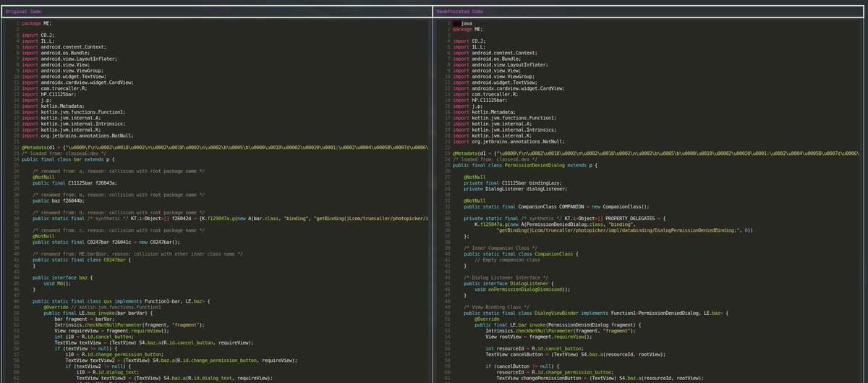Click the @Metadata annotation line in Original Code
The height and width of the screenshot is (383, 868).
(226, 148)
